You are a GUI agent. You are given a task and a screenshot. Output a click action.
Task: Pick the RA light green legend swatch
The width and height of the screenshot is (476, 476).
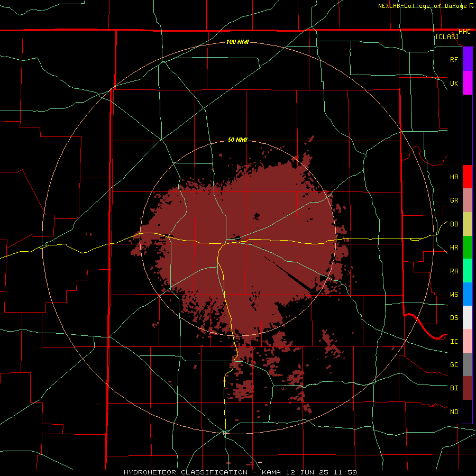point(467,271)
